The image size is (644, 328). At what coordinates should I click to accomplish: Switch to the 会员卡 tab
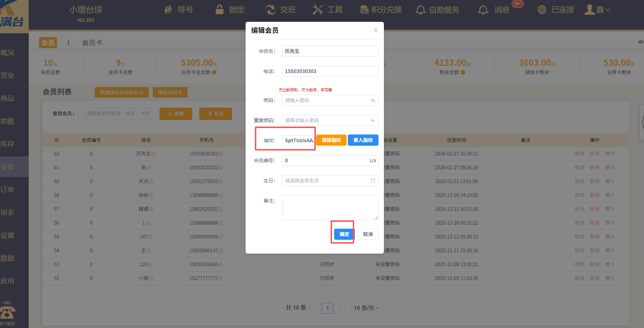92,43
